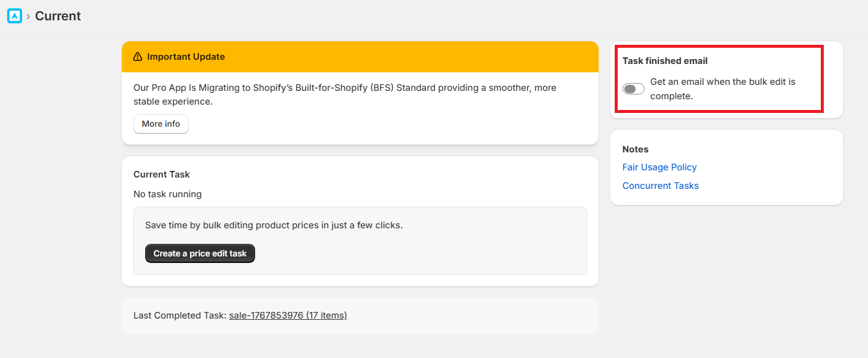Click the warning triangle icon
Viewport: 868px width, 358px height.
click(x=137, y=57)
